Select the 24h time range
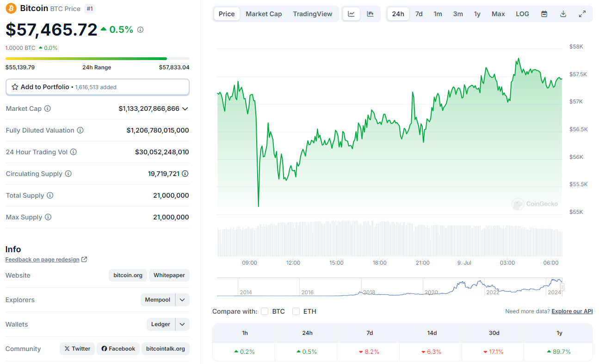Viewport: 599px width, 364px height. tap(398, 14)
